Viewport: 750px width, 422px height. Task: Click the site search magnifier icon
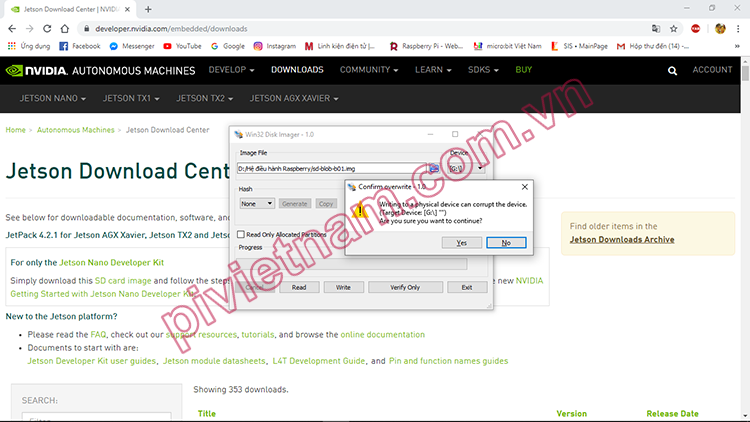[x=672, y=71]
